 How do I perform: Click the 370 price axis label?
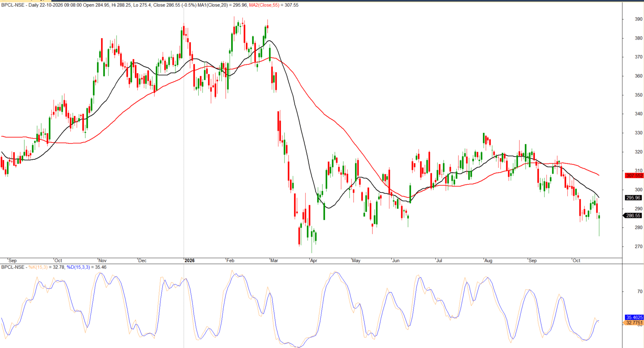pos(639,57)
